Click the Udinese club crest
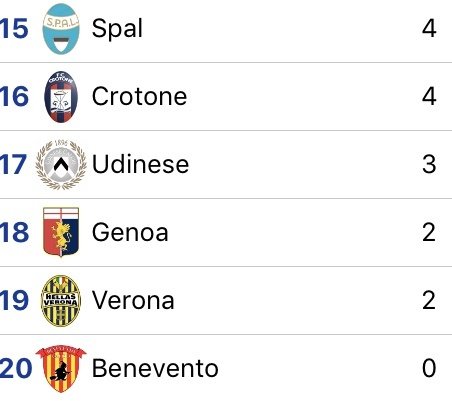Image resolution: width=452 pixels, height=401 pixels. (x=61, y=165)
